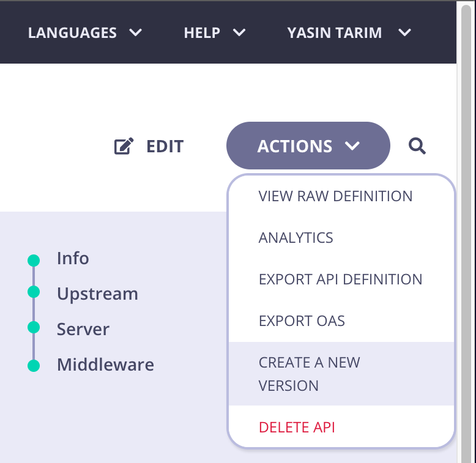
Task: Click the teal dot beside Middleware
Action: click(x=34, y=366)
